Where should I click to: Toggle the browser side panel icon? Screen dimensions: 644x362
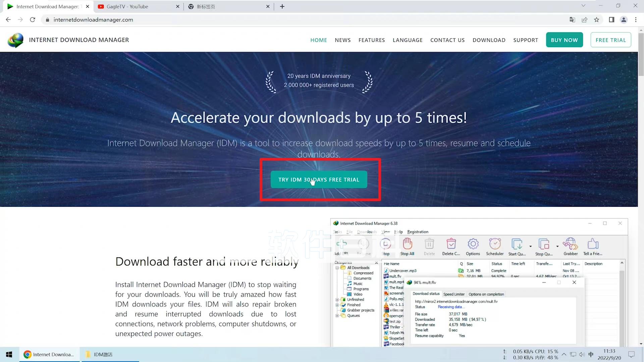pyautogui.click(x=611, y=20)
